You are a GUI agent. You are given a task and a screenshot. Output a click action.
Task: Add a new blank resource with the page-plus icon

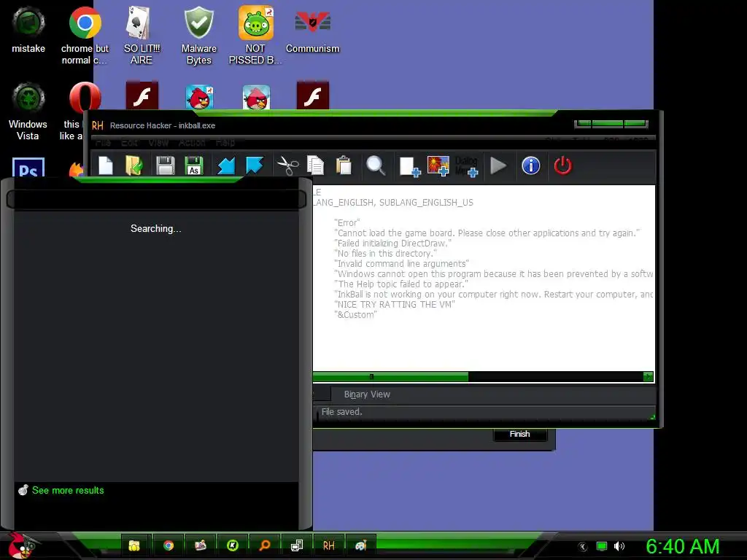410,167
